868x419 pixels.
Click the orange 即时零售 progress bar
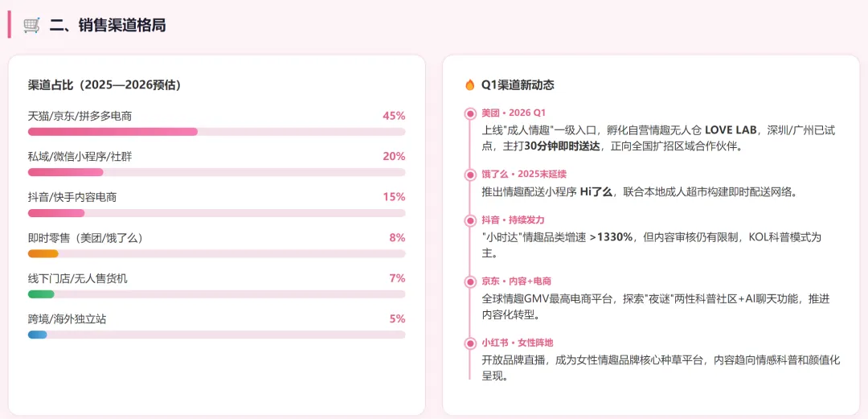click(43, 253)
